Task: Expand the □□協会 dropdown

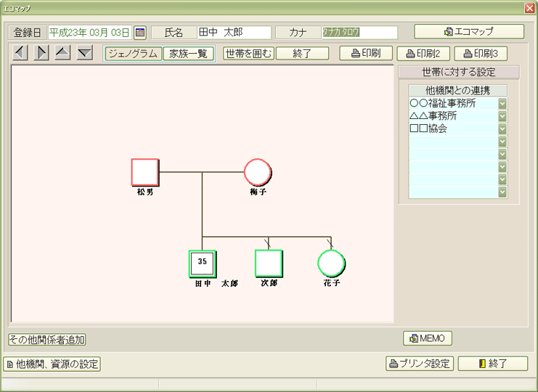Action: [502, 129]
